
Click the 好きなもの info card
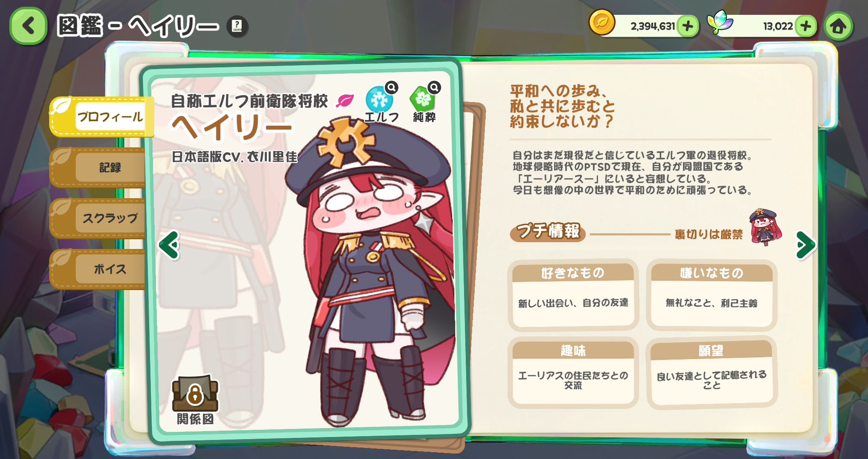[573, 295]
